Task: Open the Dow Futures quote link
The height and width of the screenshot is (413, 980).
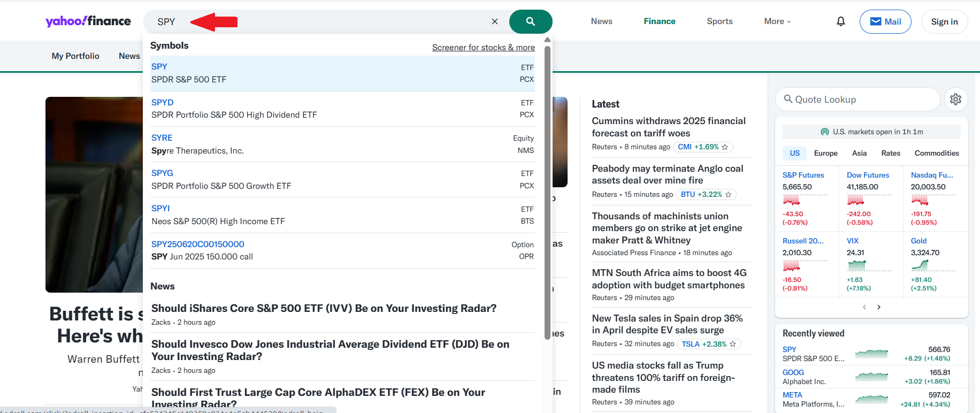Action: [x=868, y=175]
